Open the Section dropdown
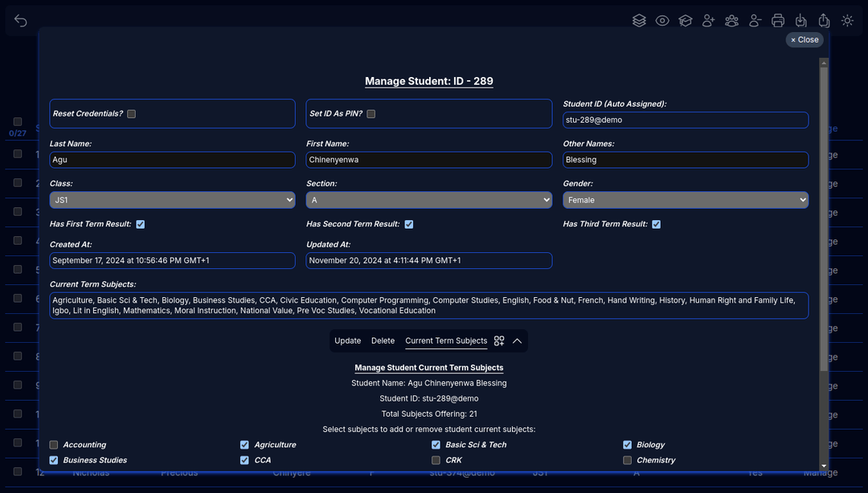Viewport: 868px width, 493px height. click(x=428, y=200)
